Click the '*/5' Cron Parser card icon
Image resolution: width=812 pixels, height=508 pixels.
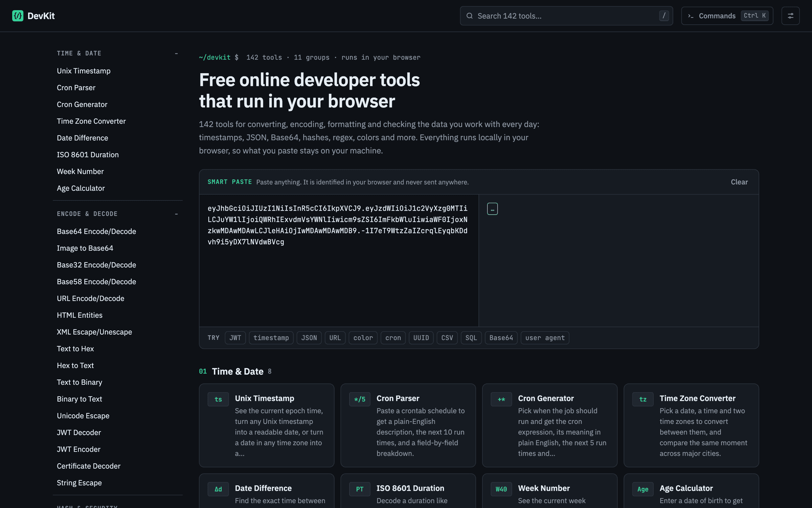point(360,399)
